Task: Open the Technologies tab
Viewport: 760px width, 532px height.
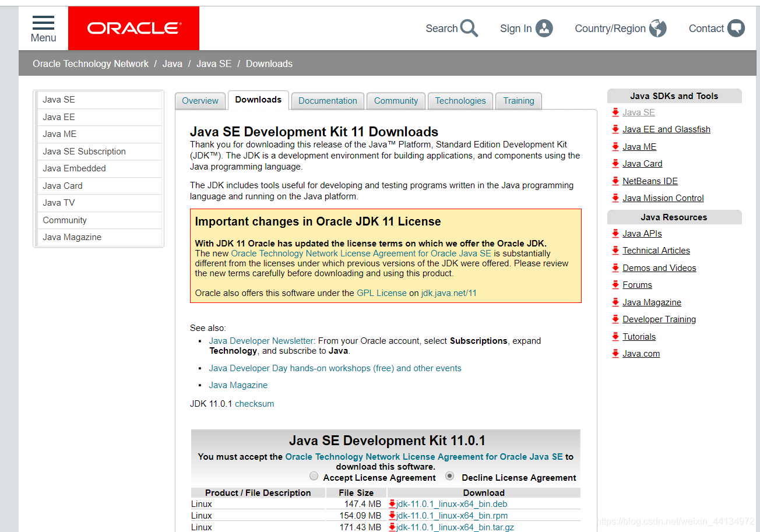Action: pos(460,101)
